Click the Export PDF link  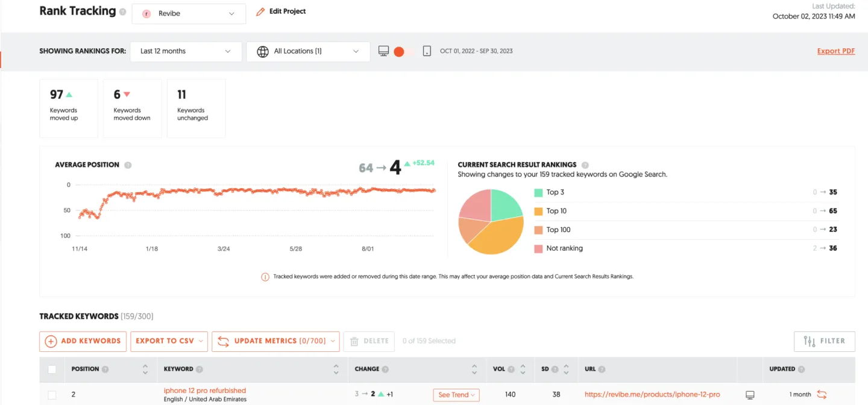pos(835,51)
